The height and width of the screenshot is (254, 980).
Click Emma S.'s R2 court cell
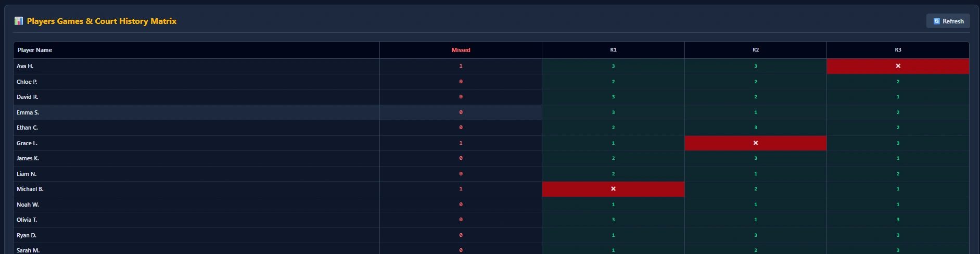click(756, 112)
